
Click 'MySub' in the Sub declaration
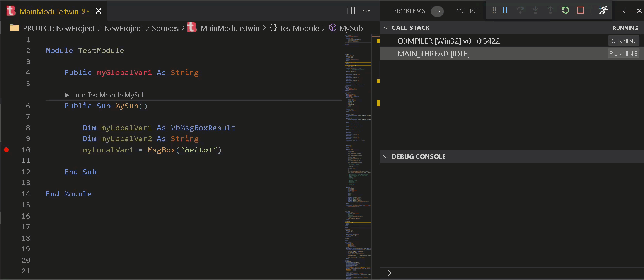coord(126,106)
